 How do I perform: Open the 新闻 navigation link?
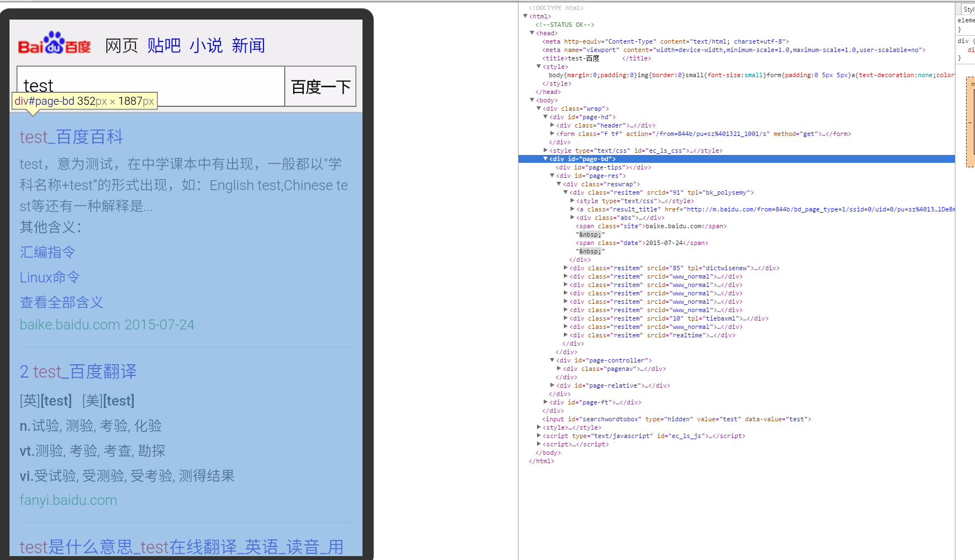248,45
